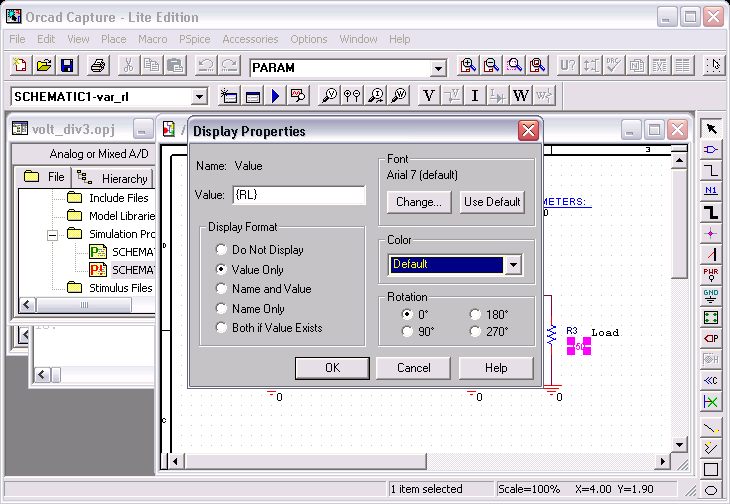Place a current marker probe
The image size is (730, 504).
point(376,96)
